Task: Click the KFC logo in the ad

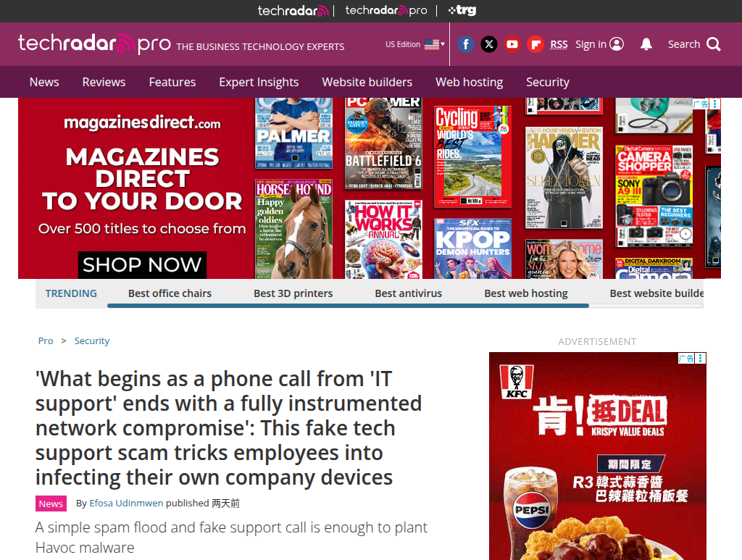Action: [x=516, y=383]
